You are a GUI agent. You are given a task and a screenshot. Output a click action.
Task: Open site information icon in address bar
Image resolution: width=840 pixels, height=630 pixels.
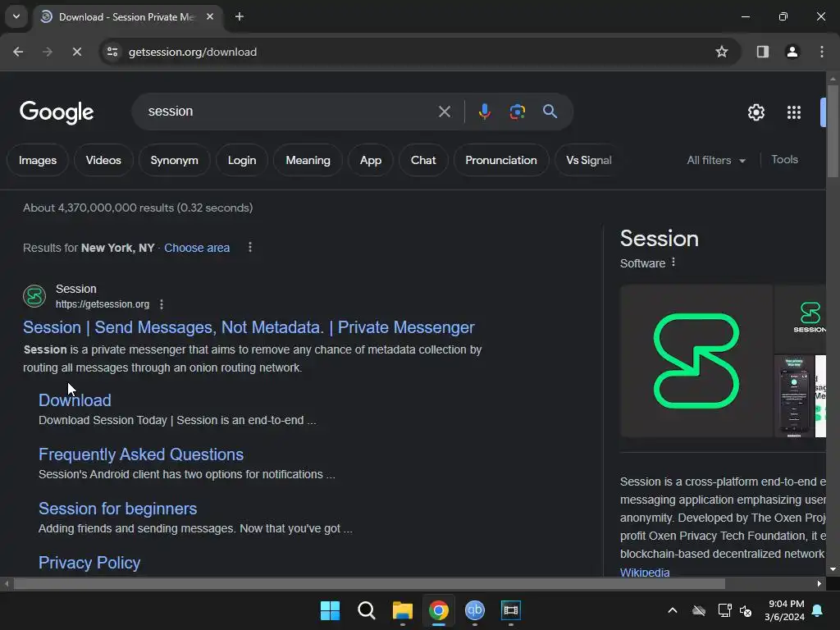click(x=112, y=52)
